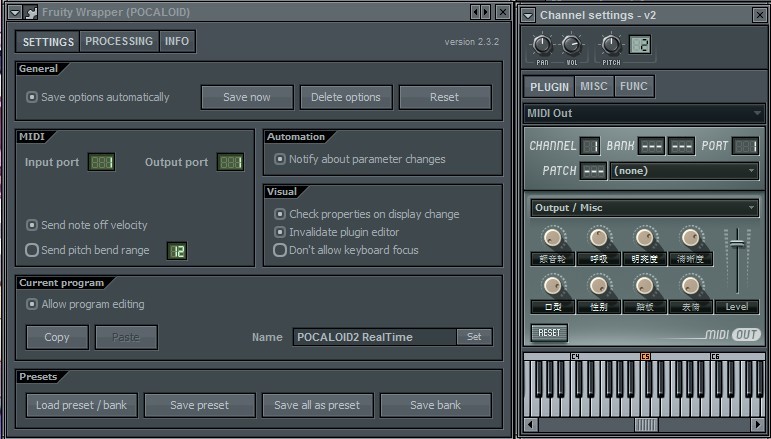This screenshot has height=439, width=771.
Task: Open the Output / Misc page dropdown
Action: (x=644, y=207)
